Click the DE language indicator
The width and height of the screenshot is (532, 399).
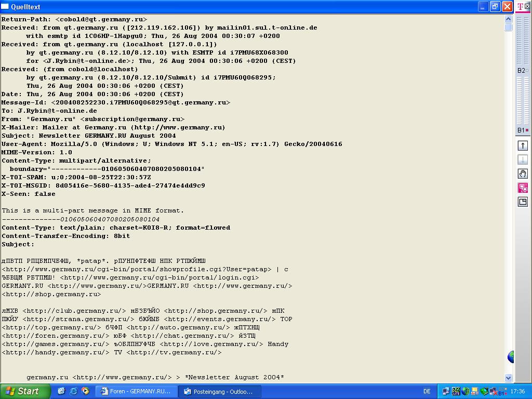[x=427, y=392]
